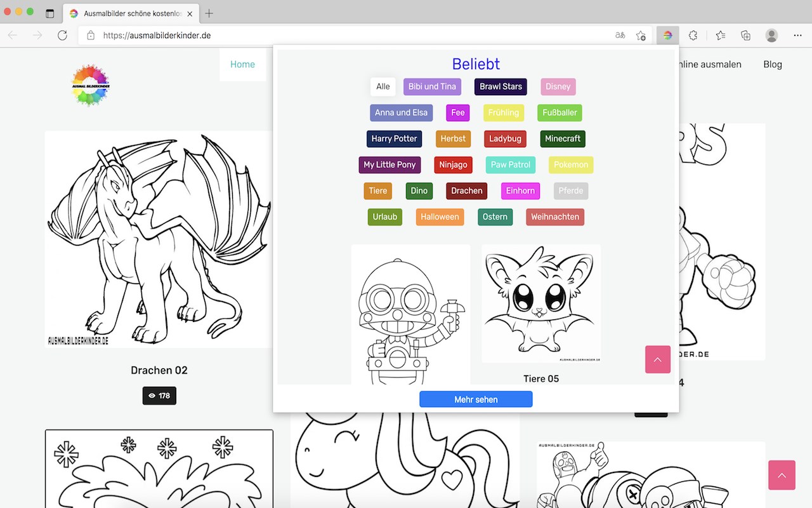Select the Fußballer tag

pos(560,112)
